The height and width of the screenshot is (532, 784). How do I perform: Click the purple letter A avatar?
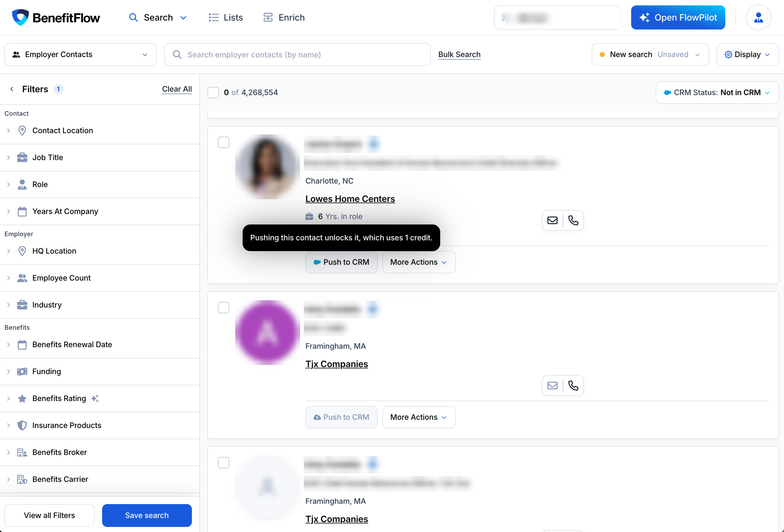point(267,332)
